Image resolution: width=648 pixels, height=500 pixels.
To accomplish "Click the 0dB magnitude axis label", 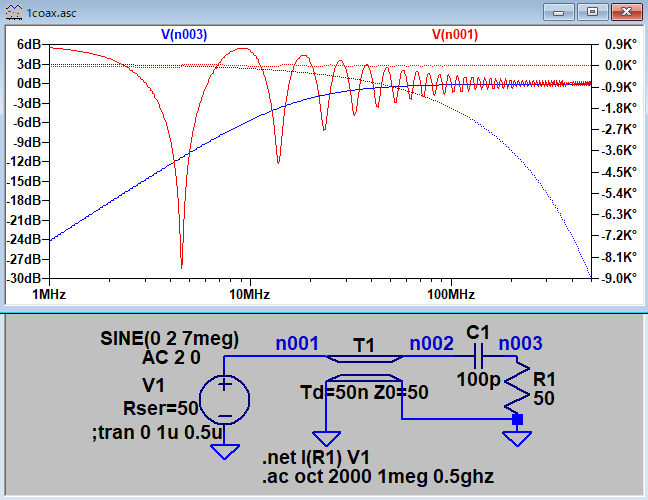I will [x=29, y=83].
